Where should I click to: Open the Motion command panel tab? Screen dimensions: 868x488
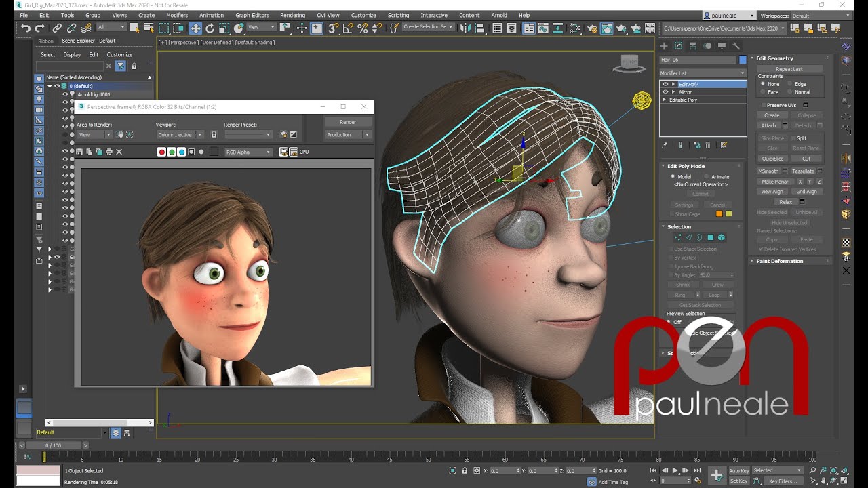[x=707, y=46]
